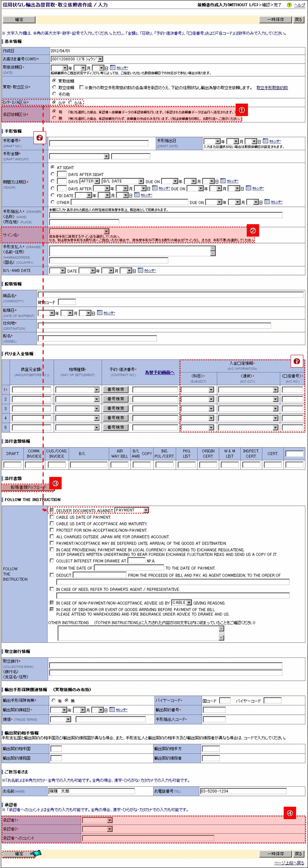
Task: Enable COLLECT INTEREST FROM DRAWEE checkbox
Action: coord(52,561)
